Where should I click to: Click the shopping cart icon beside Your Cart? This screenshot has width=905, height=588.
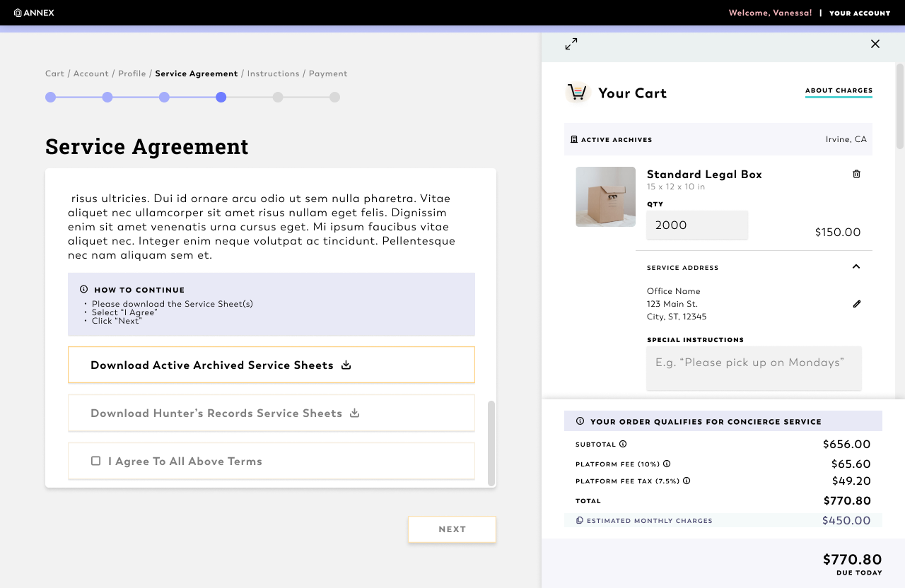(578, 93)
